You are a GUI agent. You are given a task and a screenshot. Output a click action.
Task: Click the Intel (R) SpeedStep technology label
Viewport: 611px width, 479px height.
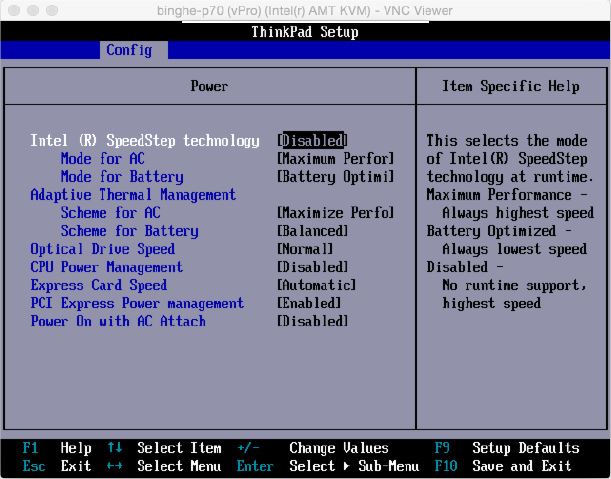[x=145, y=141]
